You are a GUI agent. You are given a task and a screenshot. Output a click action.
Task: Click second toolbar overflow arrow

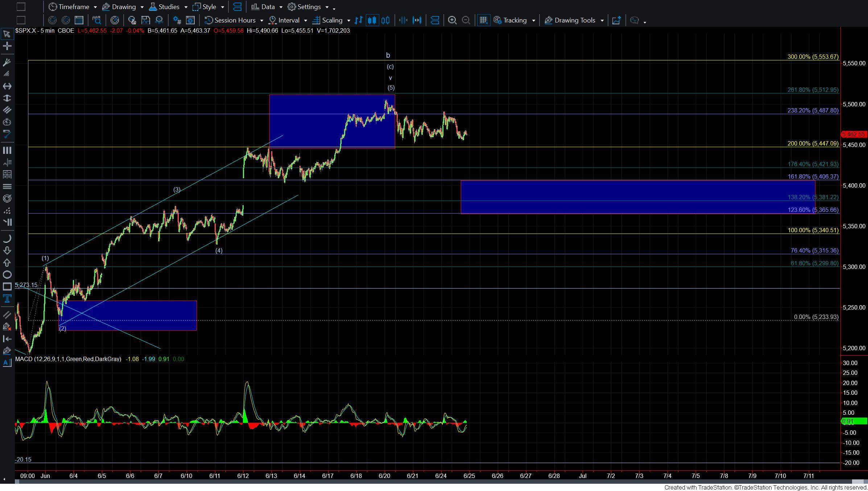(x=645, y=22)
